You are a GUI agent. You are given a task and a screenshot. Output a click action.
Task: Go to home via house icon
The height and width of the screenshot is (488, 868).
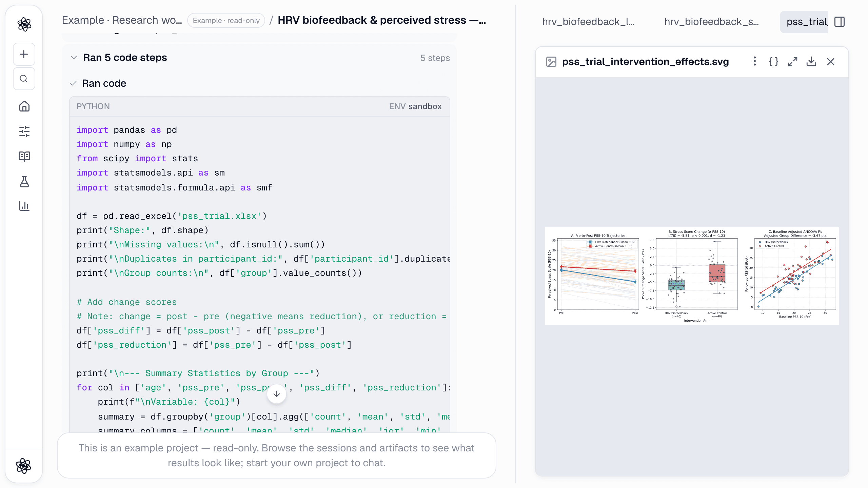tap(24, 106)
